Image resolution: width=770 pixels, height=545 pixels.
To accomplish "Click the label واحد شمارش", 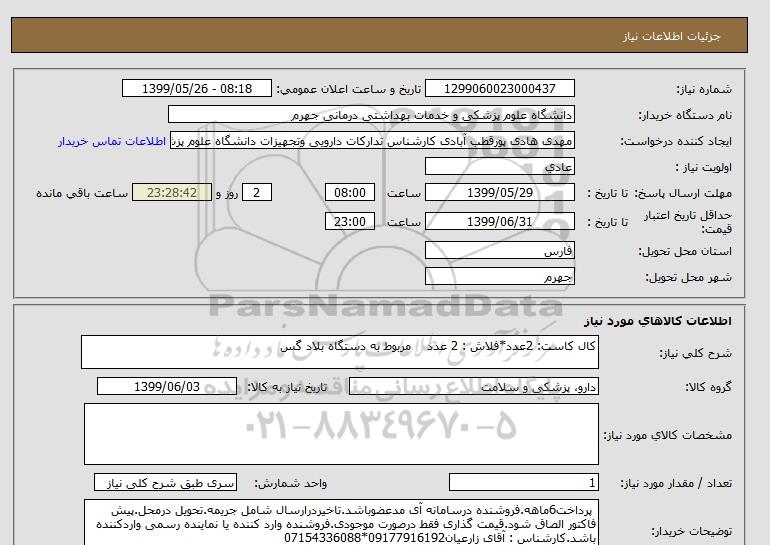I will pos(290,484).
